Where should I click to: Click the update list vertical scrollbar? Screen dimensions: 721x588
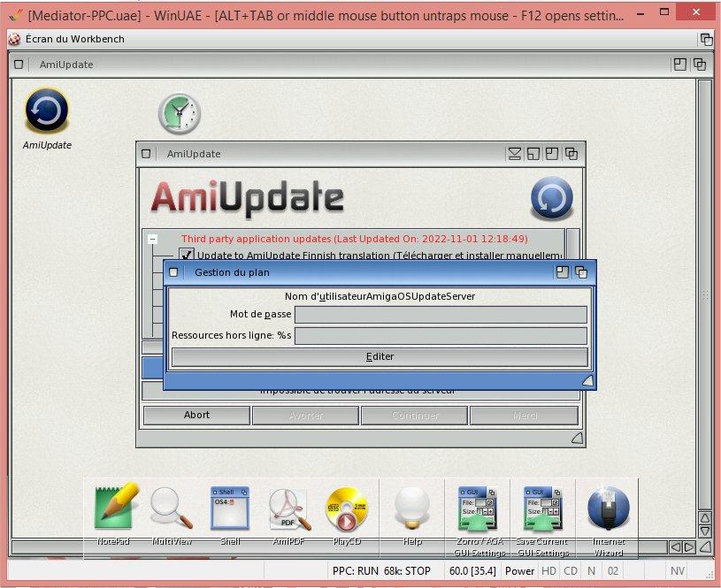coord(573,244)
